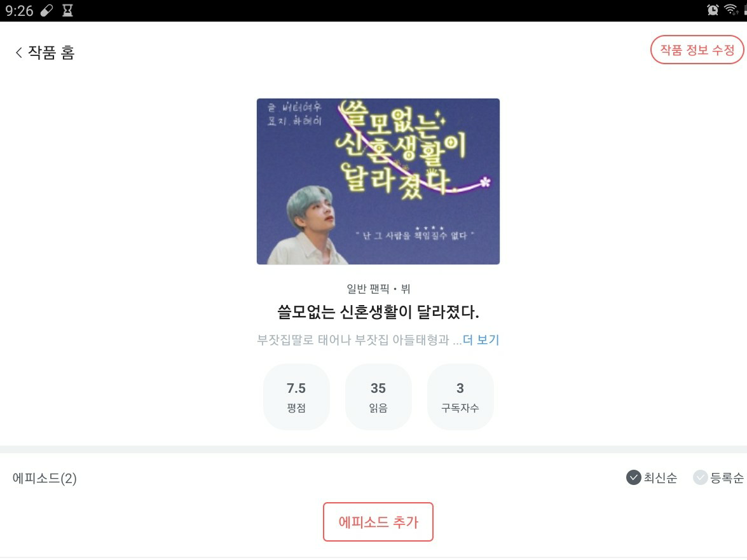Select the 등록순 sort option
747x560 pixels.
(718, 477)
